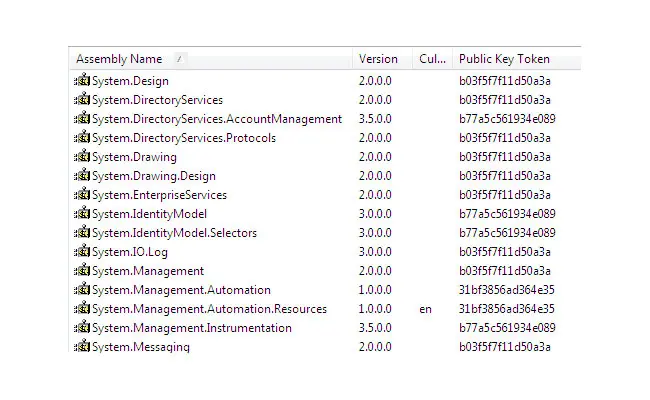Click public key token of System.Messaging
This screenshot has width=650, height=400.
[504, 347]
